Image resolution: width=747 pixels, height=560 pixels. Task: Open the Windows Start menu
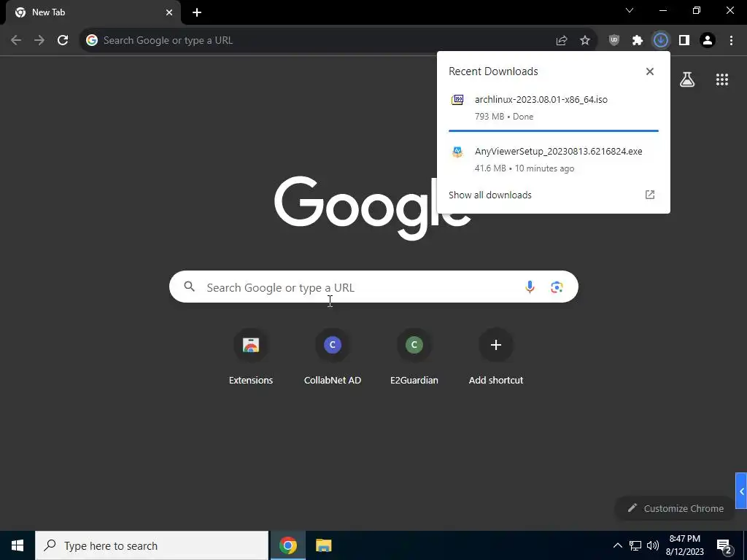click(x=18, y=545)
